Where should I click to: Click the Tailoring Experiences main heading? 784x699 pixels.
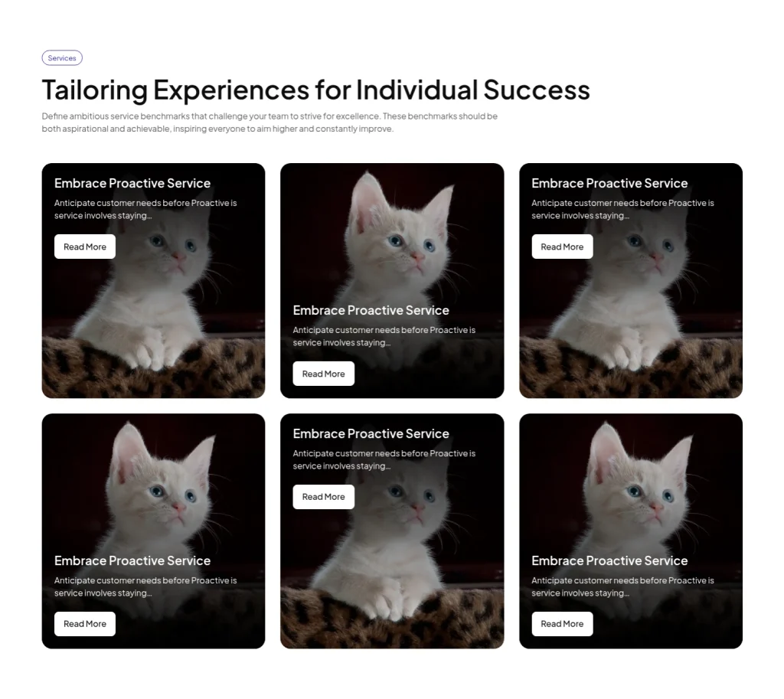[x=315, y=90]
